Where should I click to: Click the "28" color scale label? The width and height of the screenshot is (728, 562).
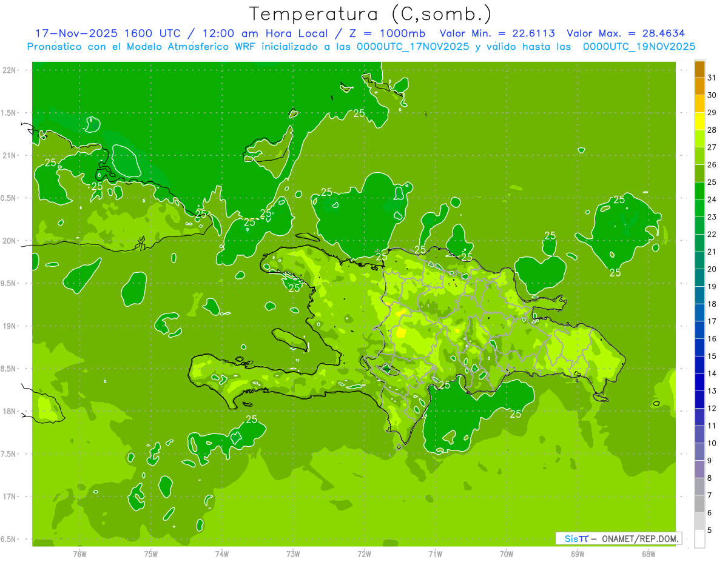(712, 130)
